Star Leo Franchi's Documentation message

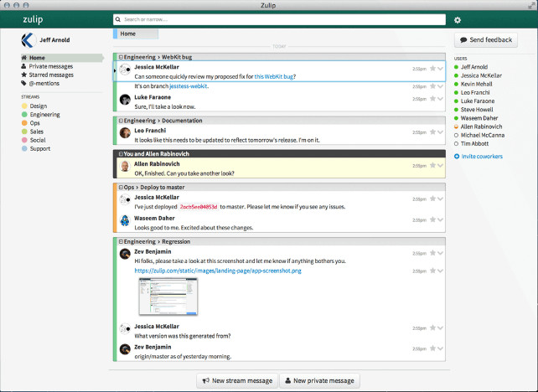click(x=432, y=132)
